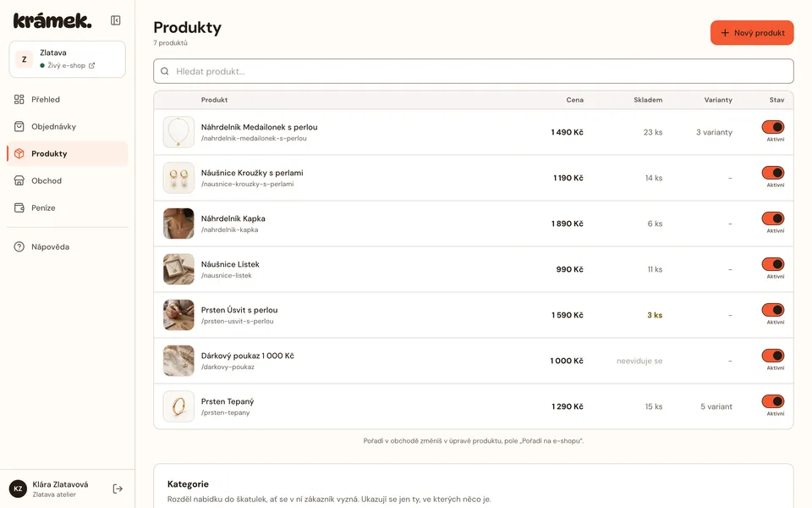Deactivate the Prsten Úsvit s perlou product

click(772, 310)
